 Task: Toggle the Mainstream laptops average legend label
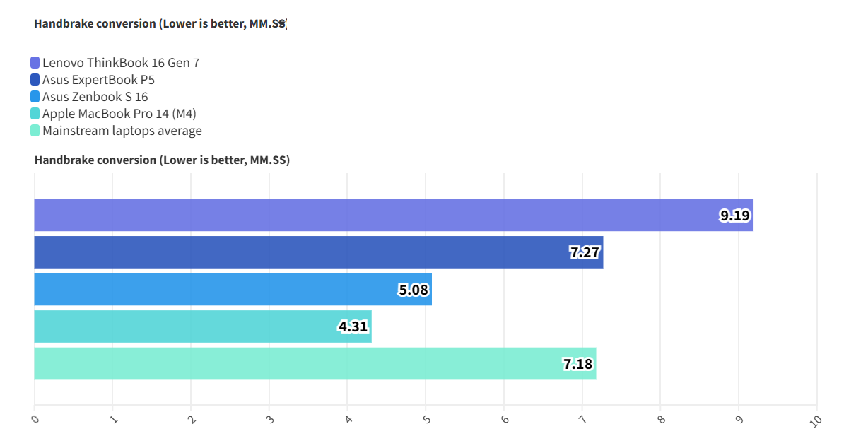click(x=122, y=131)
